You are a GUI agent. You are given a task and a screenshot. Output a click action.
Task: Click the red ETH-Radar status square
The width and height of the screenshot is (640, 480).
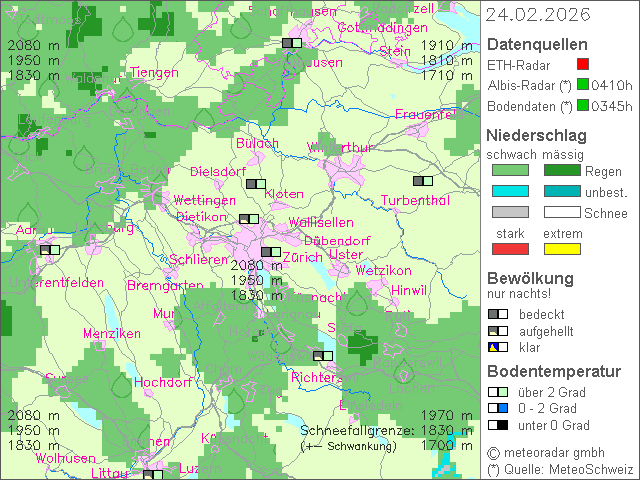coord(597,65)
